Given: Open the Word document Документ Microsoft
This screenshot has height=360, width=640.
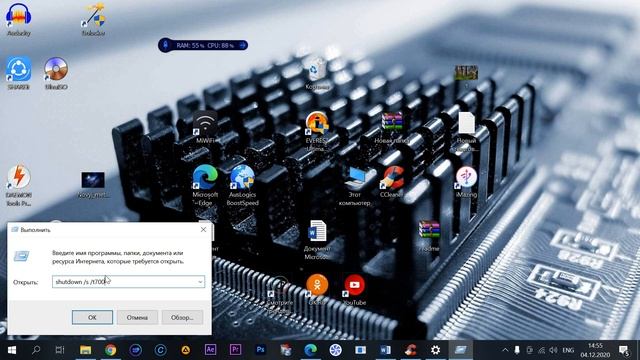Looking at the screenshot, I should 317,240.
